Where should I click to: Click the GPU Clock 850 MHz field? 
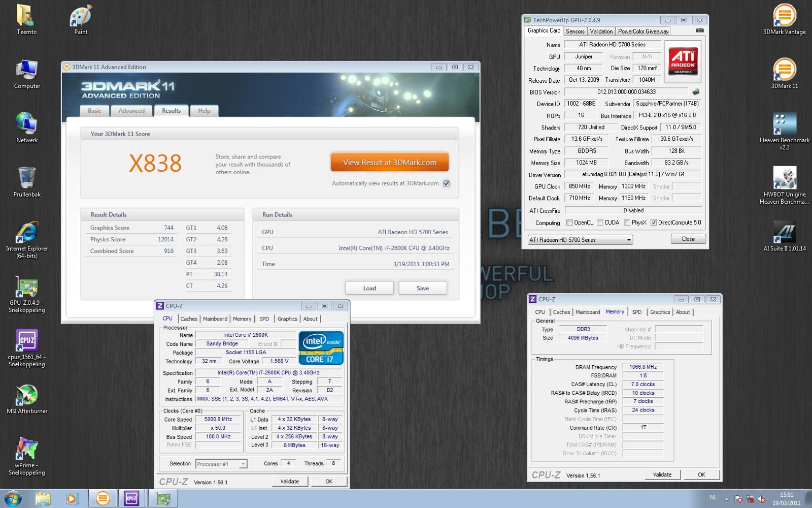(x=580, y=186)
